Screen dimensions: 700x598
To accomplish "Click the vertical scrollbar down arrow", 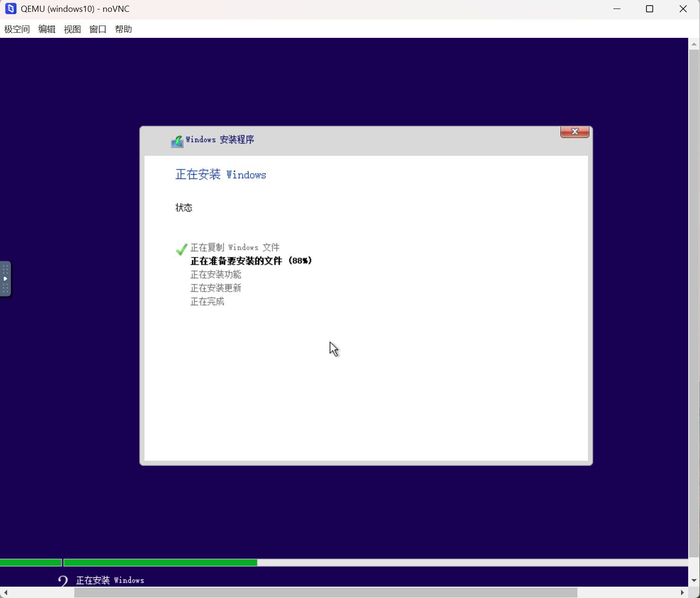I will (x=694, y=580).
